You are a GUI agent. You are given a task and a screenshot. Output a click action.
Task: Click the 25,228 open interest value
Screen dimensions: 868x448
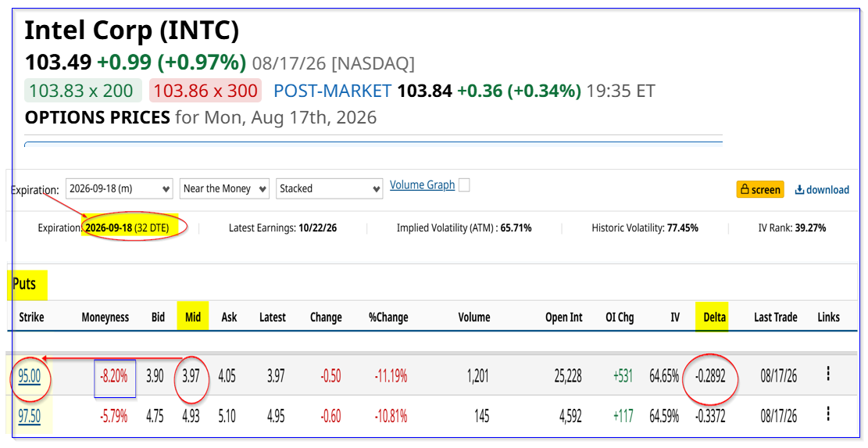click(568, 377)
